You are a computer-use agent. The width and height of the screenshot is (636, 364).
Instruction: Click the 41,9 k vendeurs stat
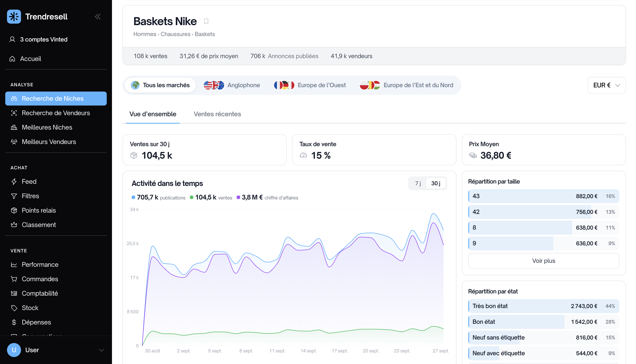point(351,56)
